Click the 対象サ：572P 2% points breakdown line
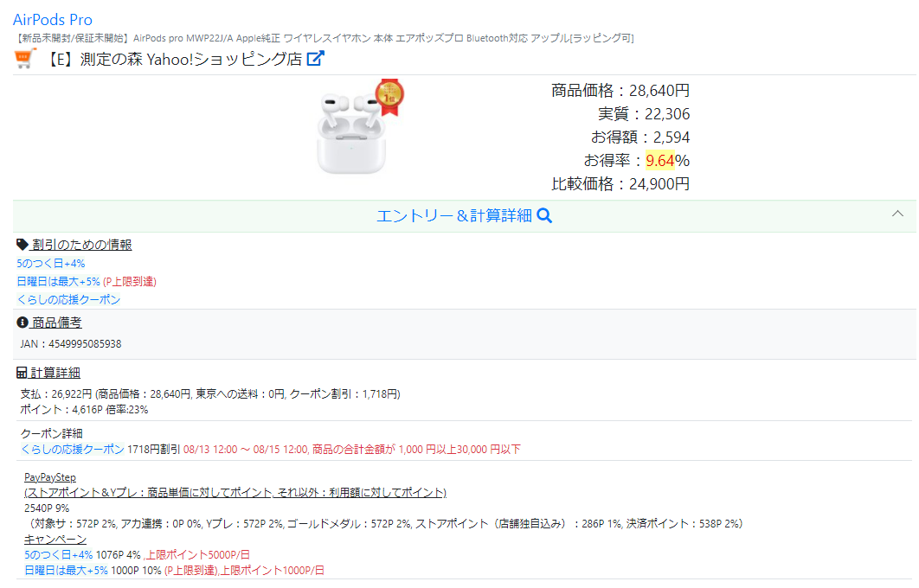Screen dimensions: 919x588 pyautogui.click(x=384, y=523)
